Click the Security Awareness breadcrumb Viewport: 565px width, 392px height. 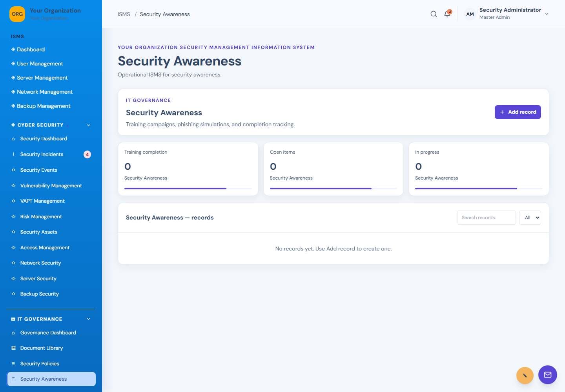point(165,14)
